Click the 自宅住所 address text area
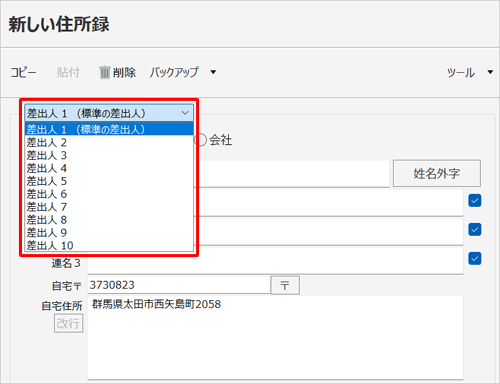 point(275,337)
